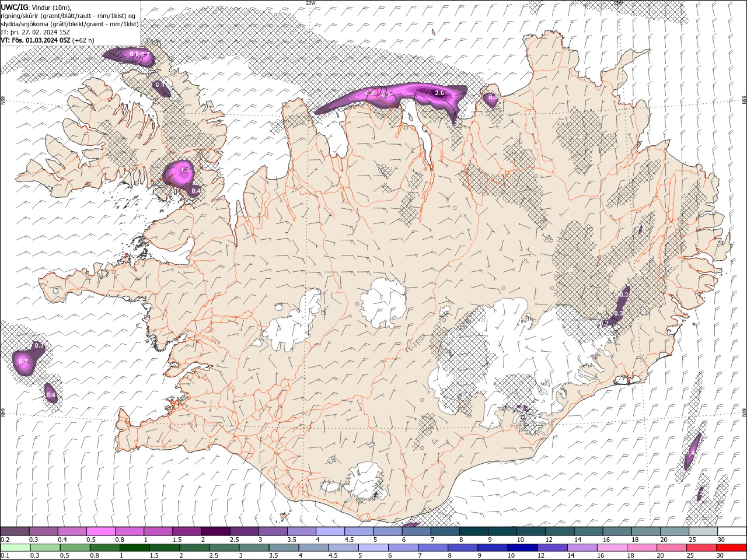Screen dimensions: 747x560
Task: Pick the grey-blue 3.5–4 rain scale swatch
Action: click(284, 548)
